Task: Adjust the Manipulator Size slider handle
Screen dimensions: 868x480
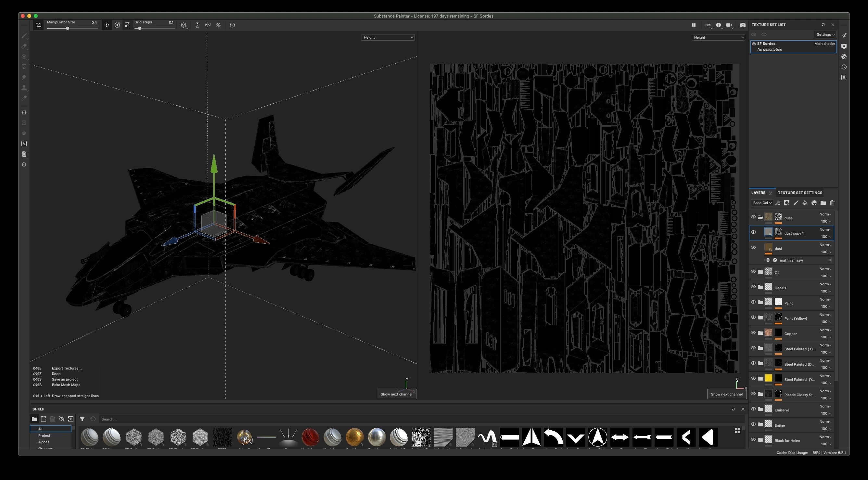Action: [x=67, y=28]
